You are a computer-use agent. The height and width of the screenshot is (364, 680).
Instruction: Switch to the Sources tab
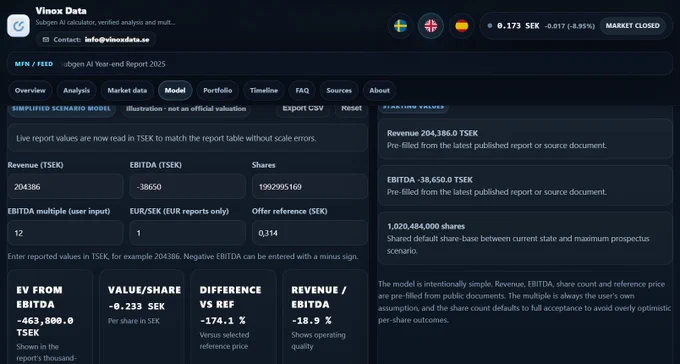click(339, 91)
